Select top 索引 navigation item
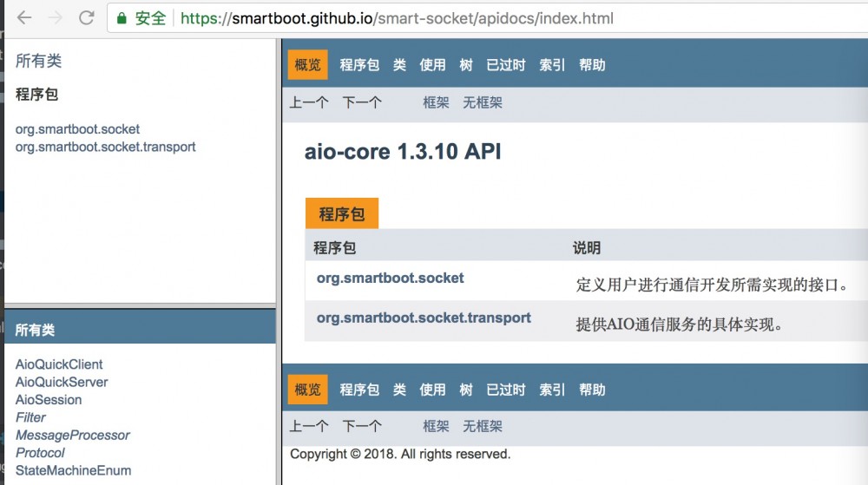 tap(552, 65)
